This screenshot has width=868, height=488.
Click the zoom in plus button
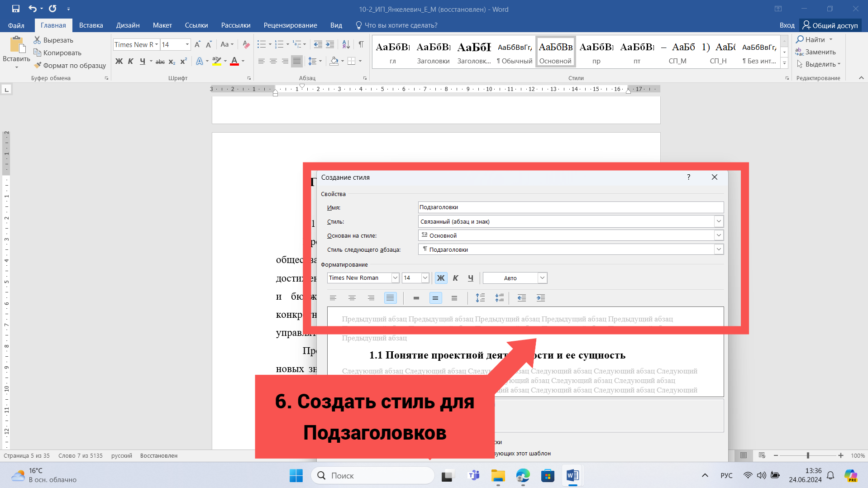point(841,455)
